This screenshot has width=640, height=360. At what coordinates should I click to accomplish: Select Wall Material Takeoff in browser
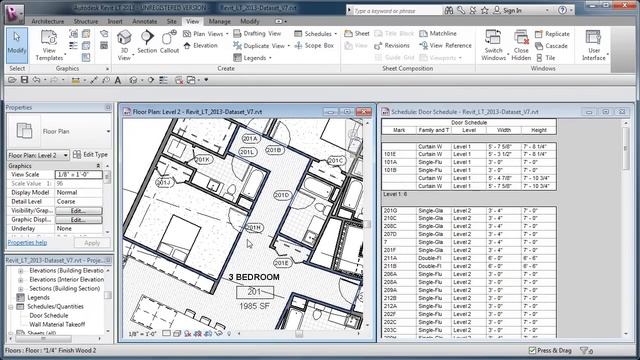point(57,324)
